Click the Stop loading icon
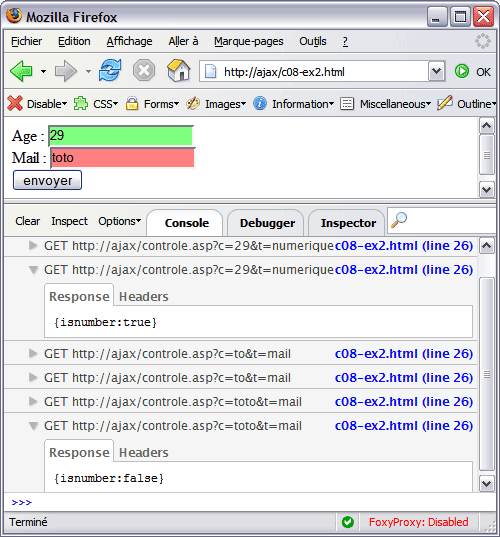This screenshot has height=537, width=500. pyautogui.click(x=144, y=71)
